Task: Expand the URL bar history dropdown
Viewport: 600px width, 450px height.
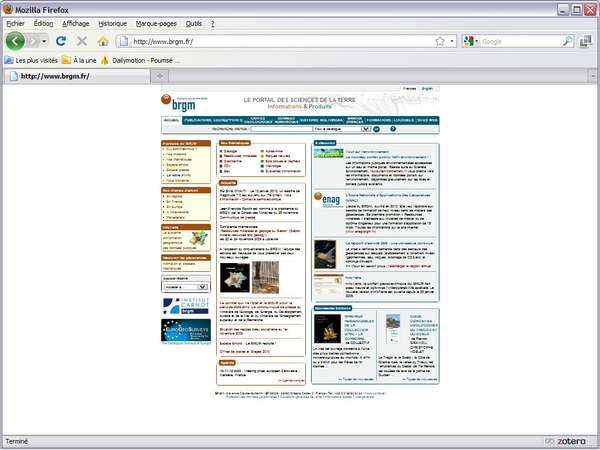Action: tap(452, 42)
